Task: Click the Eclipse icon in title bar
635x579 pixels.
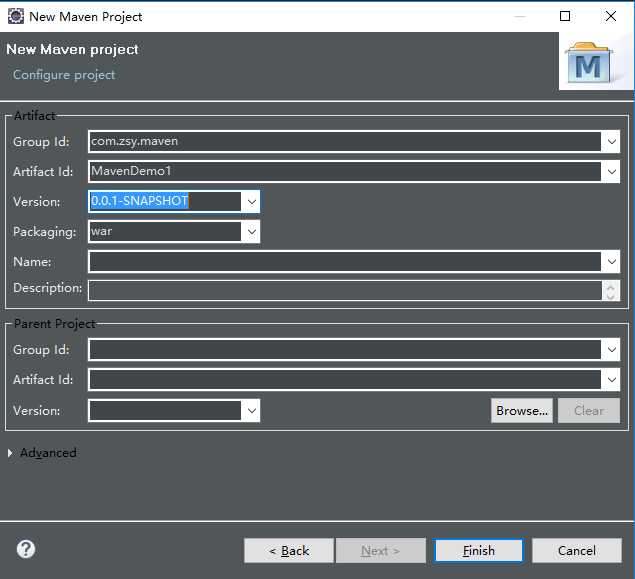Action: pyautogui.click(x=16, y=17)
